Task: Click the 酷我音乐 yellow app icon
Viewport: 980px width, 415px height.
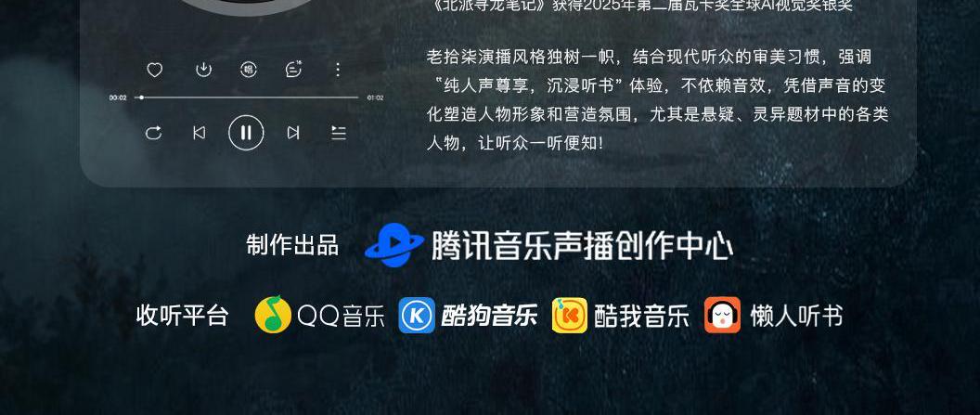Action: [x=570, y=315]
